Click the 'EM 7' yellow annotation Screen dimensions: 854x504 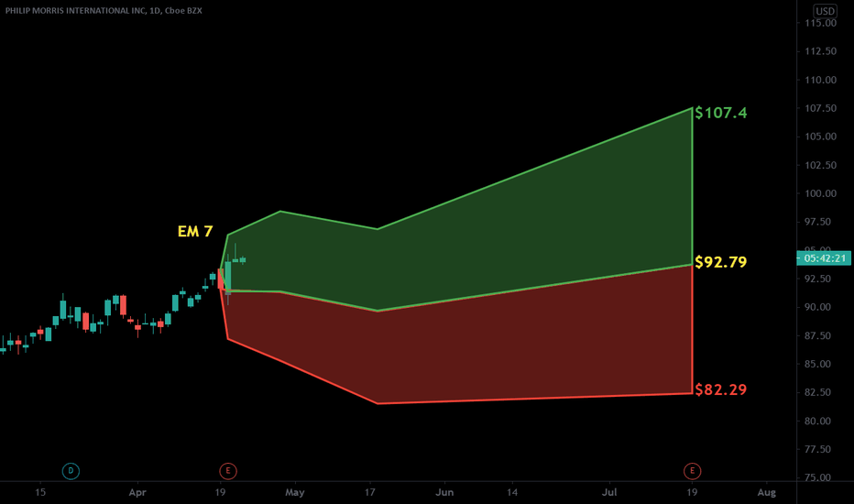click(195, 232)
